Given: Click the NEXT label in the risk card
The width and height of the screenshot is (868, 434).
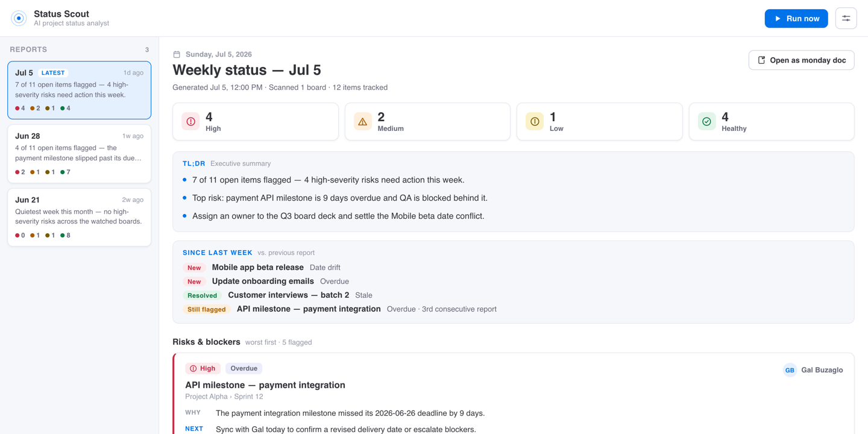Looking at the screenshot, I should pos(194,429).
